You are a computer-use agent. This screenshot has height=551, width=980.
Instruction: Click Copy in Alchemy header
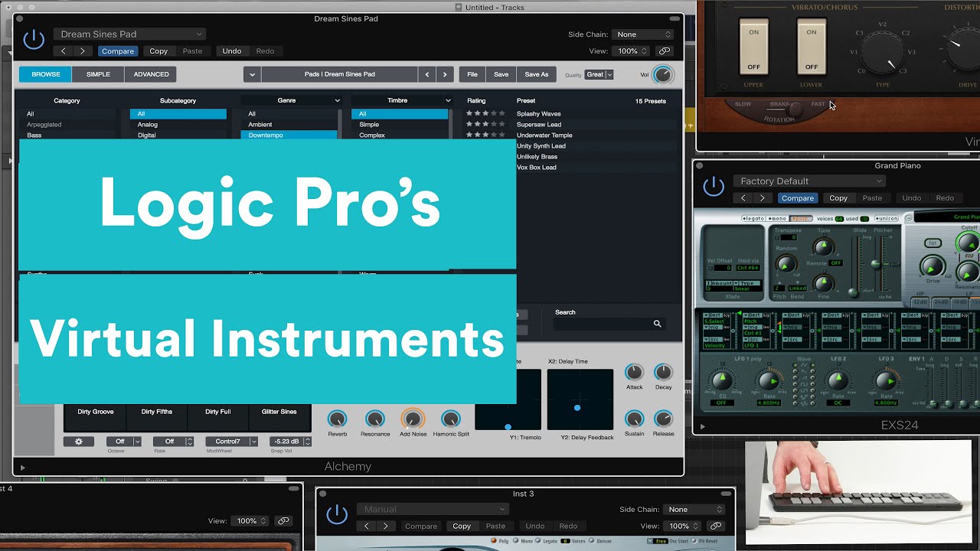click(158, 51)
